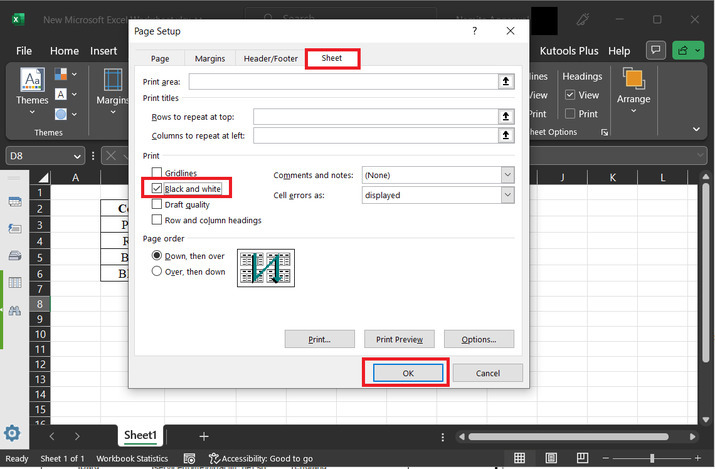This screenshot has width=715, height=469.
Task: Open the Margins tab in Page Setup
Action: pyautogui.click(x=210, y=59)
